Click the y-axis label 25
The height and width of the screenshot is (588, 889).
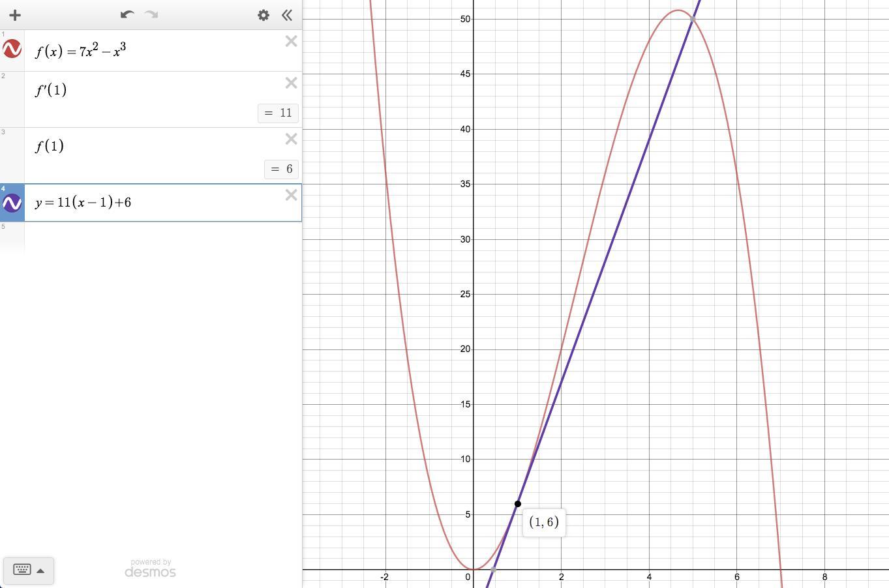[x=465, y=294]
